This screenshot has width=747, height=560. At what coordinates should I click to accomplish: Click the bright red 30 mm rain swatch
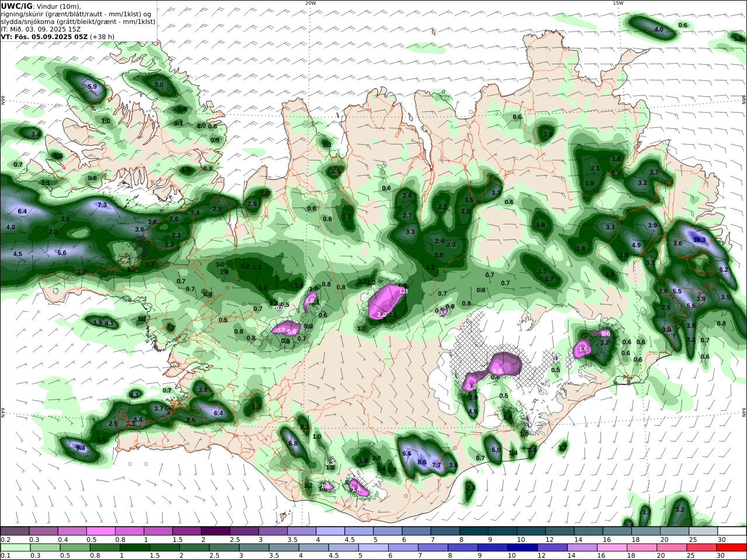[x=731, y=547]
